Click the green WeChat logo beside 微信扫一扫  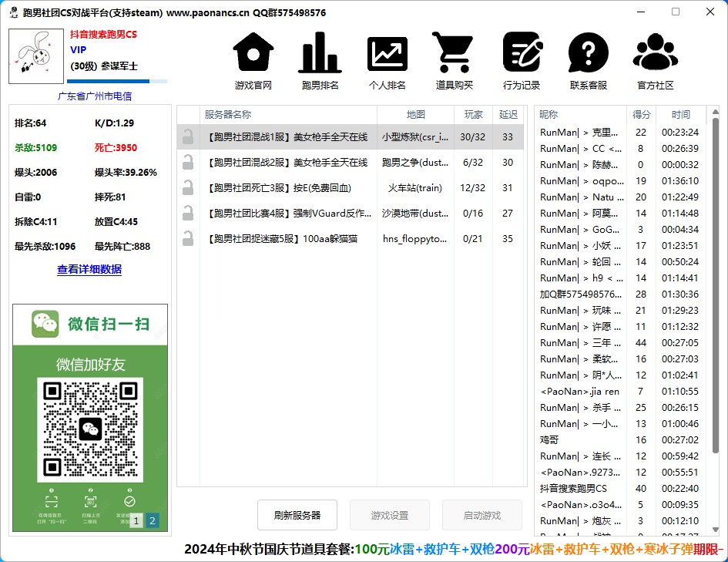[x=45, y=324]
